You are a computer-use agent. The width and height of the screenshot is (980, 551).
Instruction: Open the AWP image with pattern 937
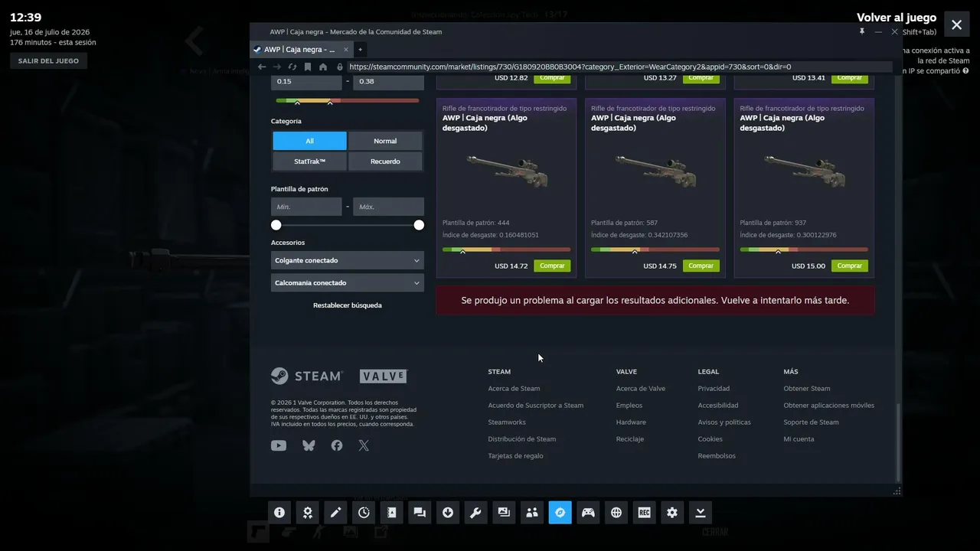[x=803, y=172]
